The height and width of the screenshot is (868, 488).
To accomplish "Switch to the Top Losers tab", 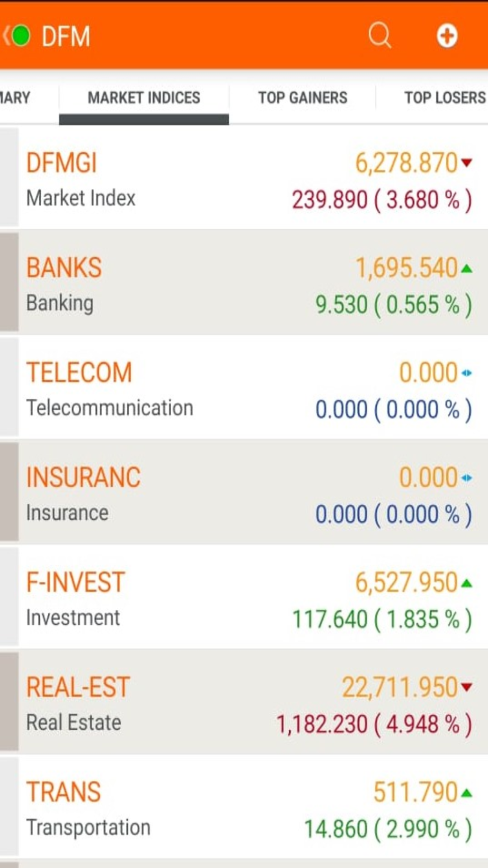I will [x=445, y=97].
